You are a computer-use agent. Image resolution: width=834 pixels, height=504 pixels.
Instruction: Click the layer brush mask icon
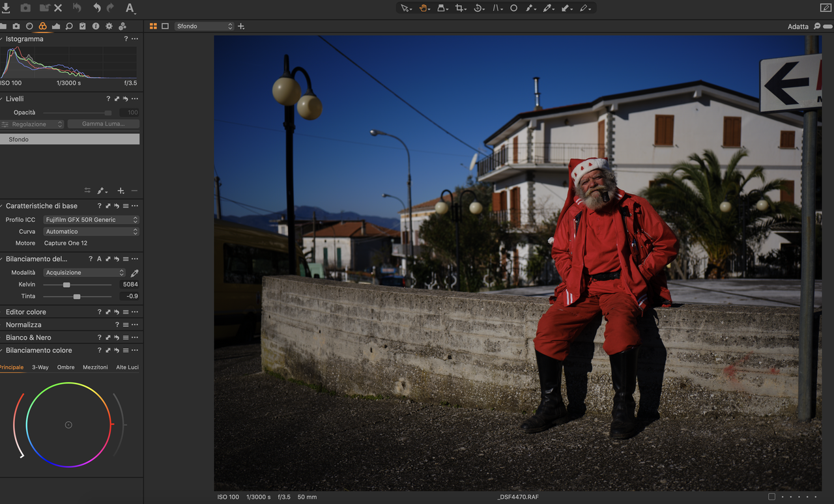pyautogui.click(x=102, y=191)
